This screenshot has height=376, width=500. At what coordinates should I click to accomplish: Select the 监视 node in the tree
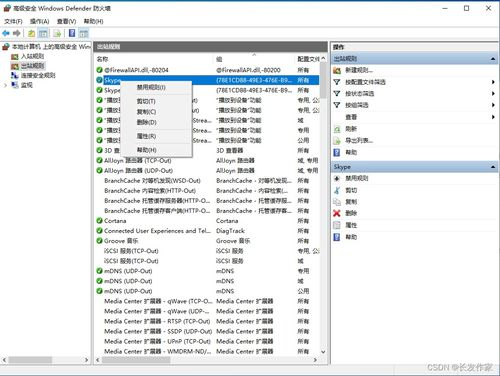[x=27, y=85]
